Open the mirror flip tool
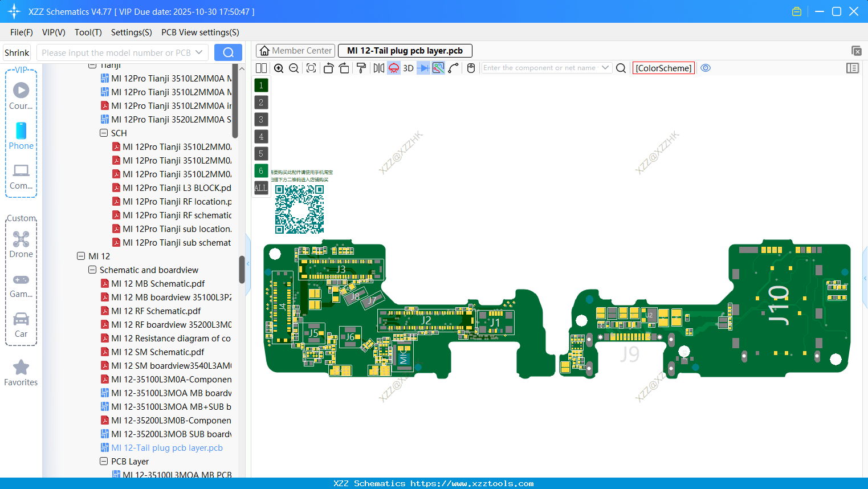The image size is (868, 489). click(x=378, y=68)
